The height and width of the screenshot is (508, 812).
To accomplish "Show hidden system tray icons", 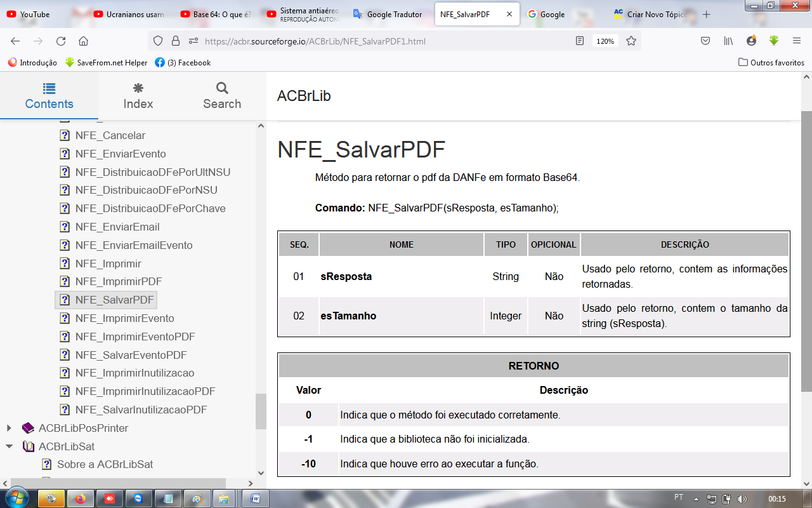I will tap(697, 499).
